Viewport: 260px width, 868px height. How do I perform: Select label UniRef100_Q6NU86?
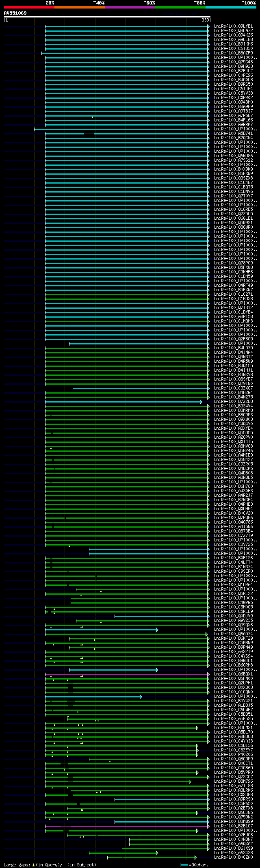233,156
